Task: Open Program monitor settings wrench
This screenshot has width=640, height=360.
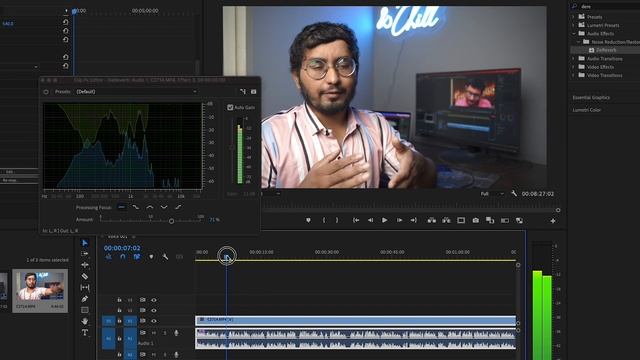Action: 514,193
